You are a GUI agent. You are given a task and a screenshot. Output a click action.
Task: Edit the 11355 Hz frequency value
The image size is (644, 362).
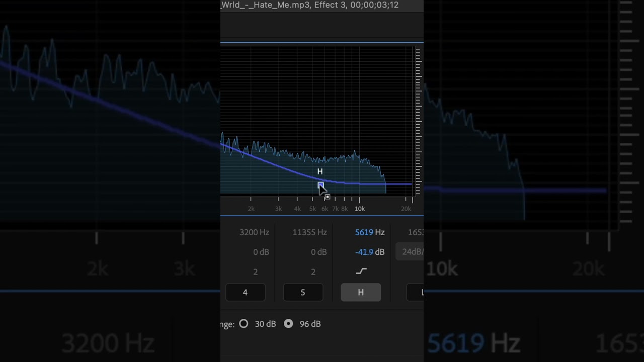point(309,232)
